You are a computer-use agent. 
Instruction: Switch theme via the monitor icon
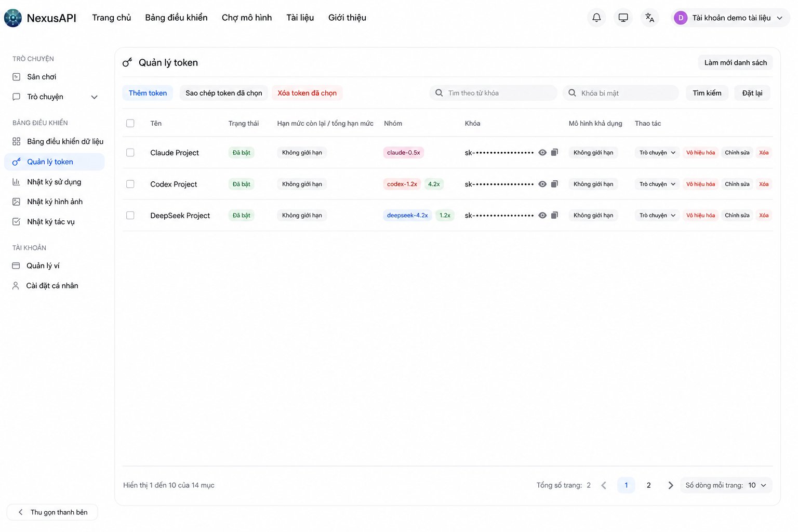tap(623, 18)
